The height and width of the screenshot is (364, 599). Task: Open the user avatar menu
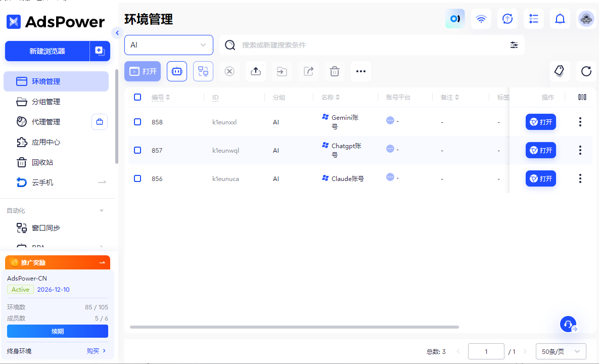pos(586,19)
